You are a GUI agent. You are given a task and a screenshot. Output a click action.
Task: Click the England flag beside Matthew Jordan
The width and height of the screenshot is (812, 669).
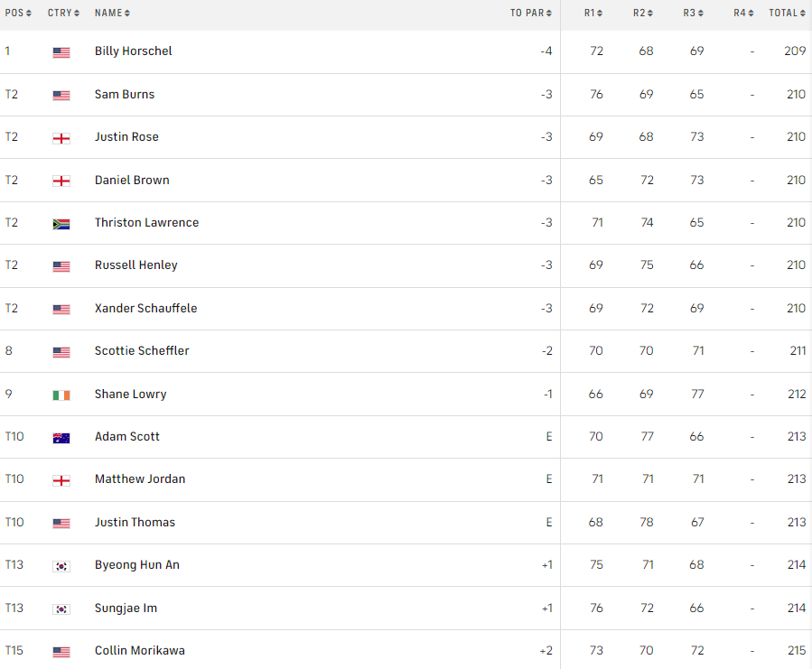pyautogui.click(x=61, y=480)
